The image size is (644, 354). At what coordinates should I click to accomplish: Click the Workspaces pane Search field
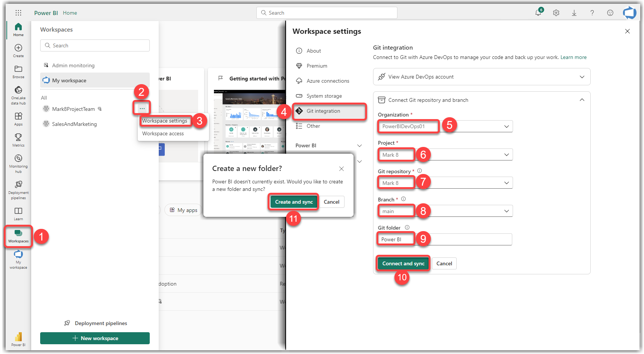[x=95, y=45]
